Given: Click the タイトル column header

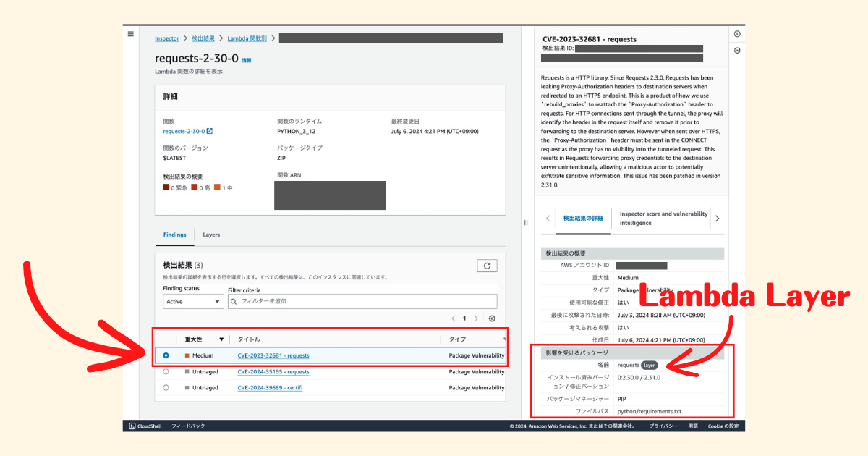Looking at the screenshot, I should [249, 339].
